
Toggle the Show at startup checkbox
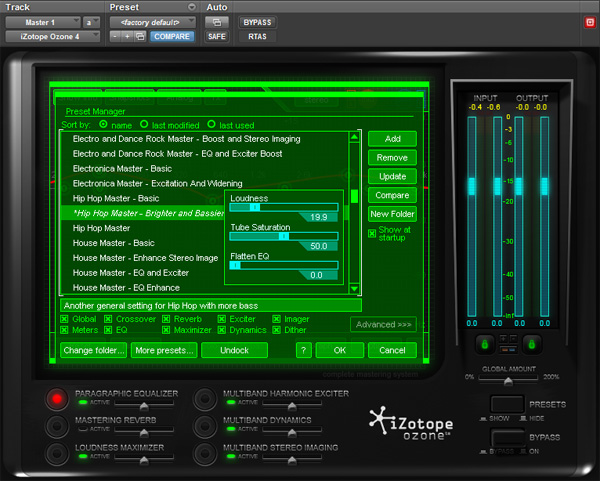pos(372,233)
